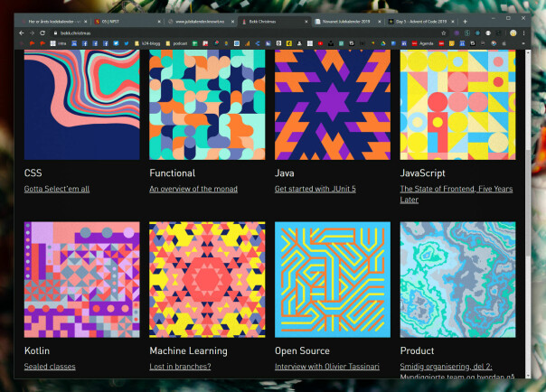The image size is (546, 392).
Task: Open a new browser tab
Action: 465,22
